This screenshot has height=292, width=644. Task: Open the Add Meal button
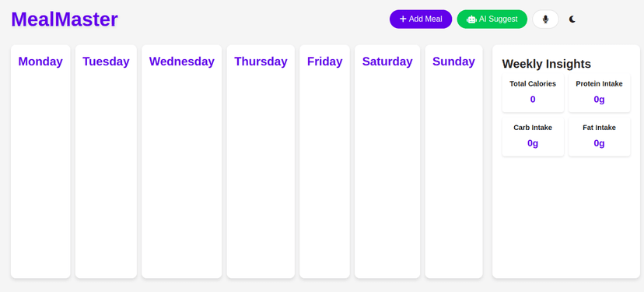click(421, 19)
